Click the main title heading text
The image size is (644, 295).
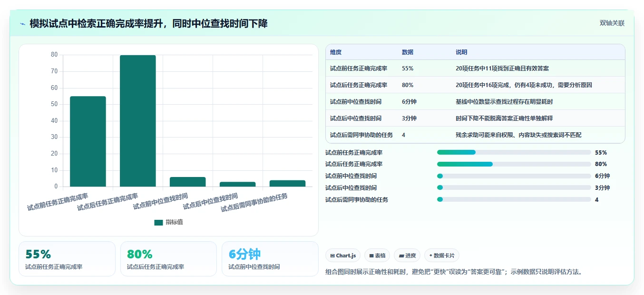click(148, 24)
